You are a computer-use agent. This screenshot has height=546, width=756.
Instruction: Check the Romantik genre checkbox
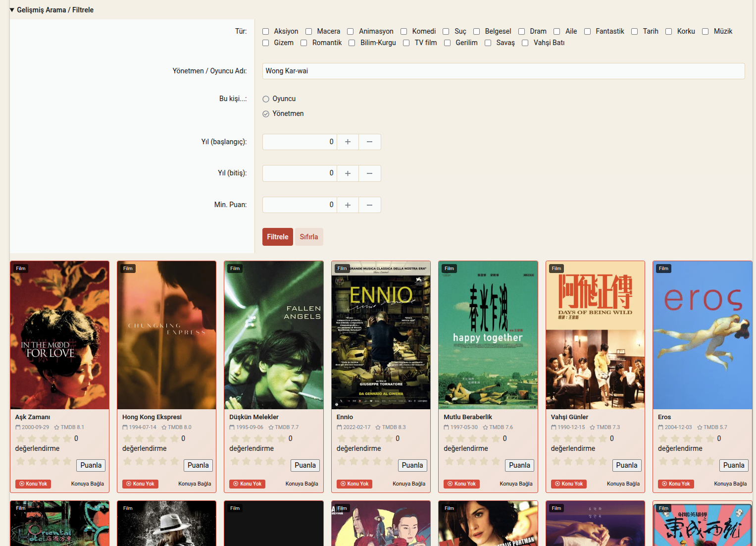tap(304, 43)
